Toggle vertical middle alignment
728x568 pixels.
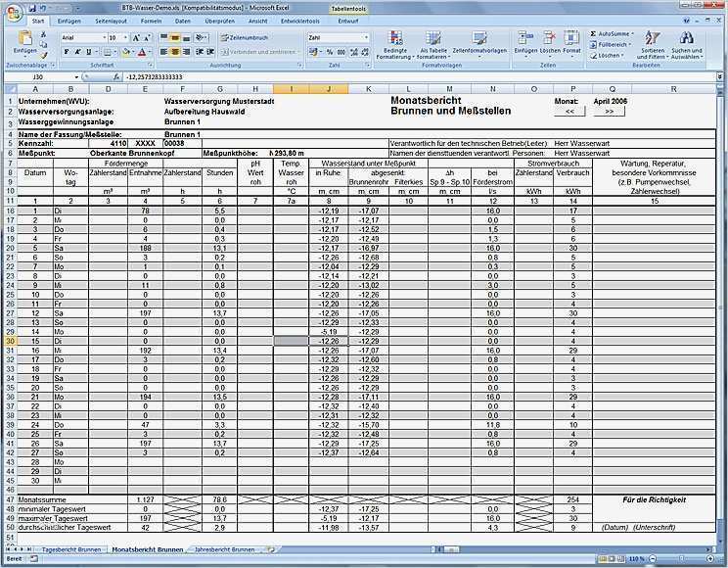coord(175,37)
